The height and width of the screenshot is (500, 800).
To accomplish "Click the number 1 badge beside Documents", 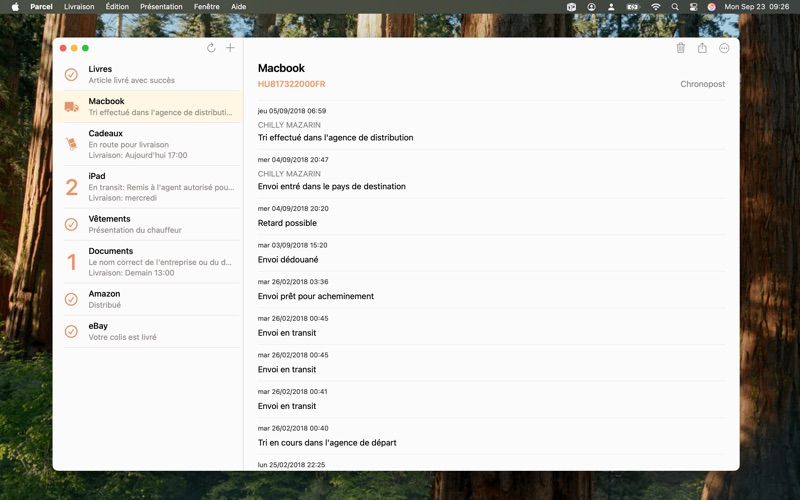I will point(71,262).
